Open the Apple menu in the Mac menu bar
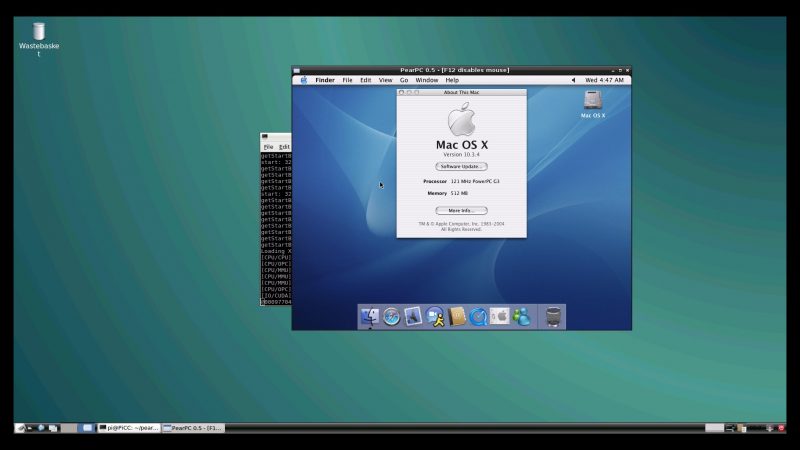 tap(304, 80)
